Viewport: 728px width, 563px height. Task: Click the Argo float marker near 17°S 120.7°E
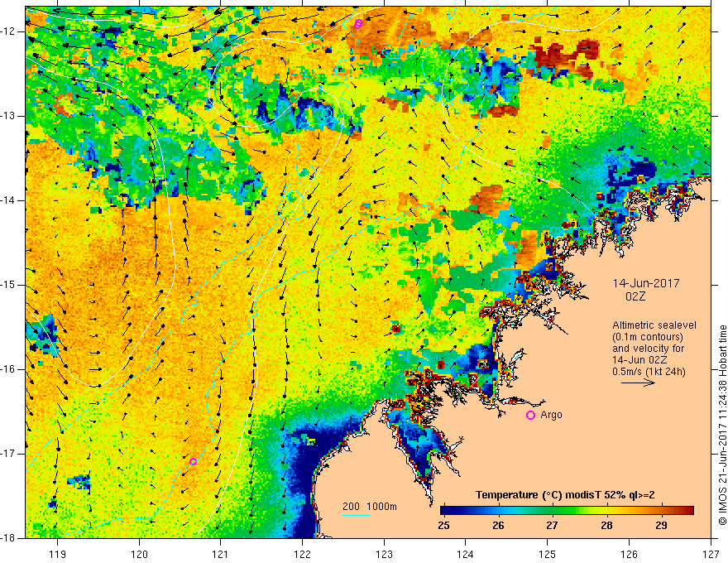point(193,461)
